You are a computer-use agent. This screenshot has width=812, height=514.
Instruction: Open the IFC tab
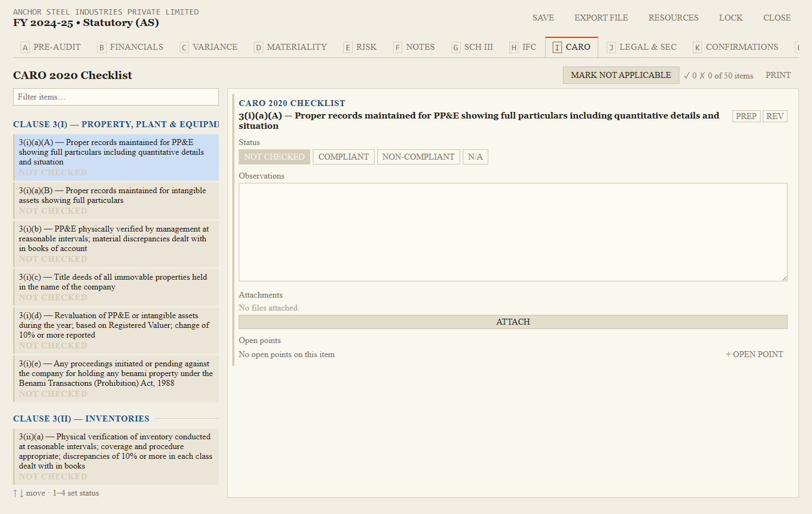coord(523,47)
